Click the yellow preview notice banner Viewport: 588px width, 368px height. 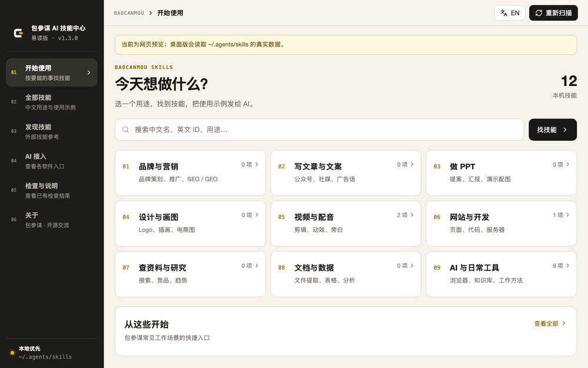coord(346,45)
